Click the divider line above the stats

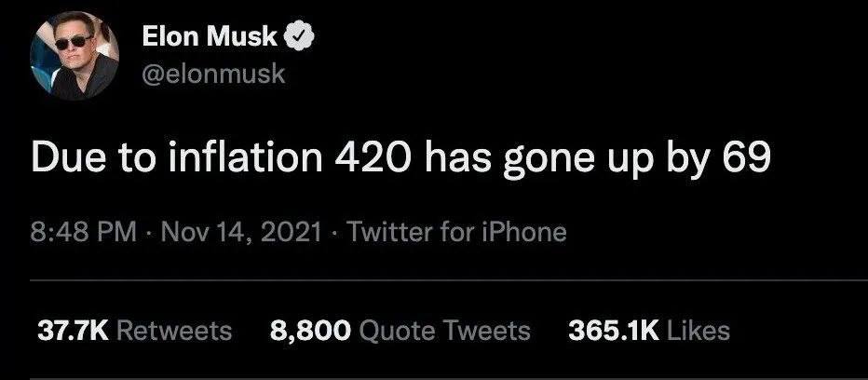[x=434, y=279]
